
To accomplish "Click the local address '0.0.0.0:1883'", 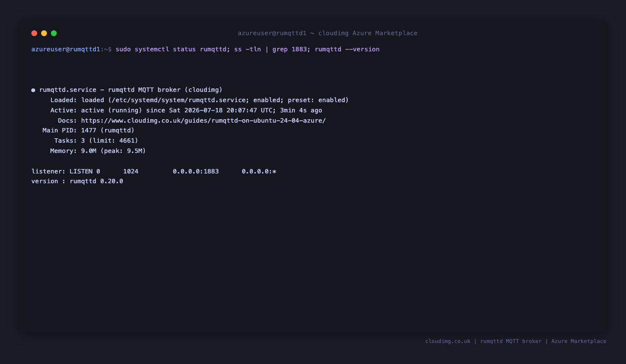I will (x=196, y=171).
